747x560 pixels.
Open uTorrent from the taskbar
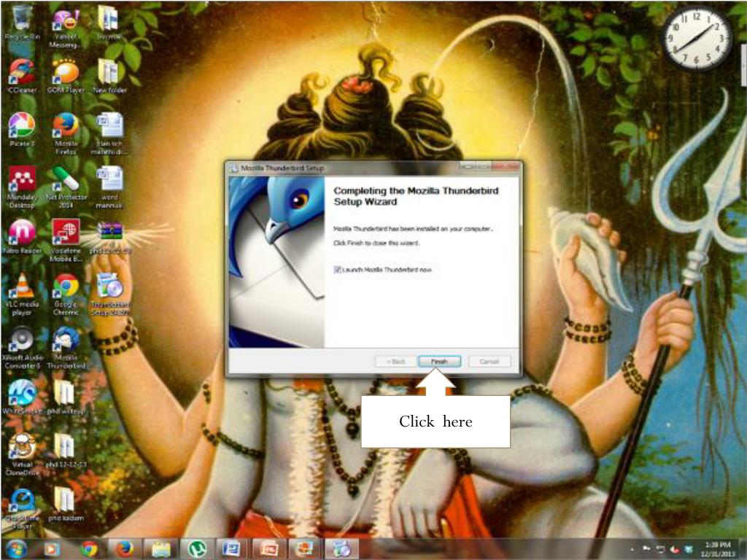pyautogui.click(x=196, y=550)
